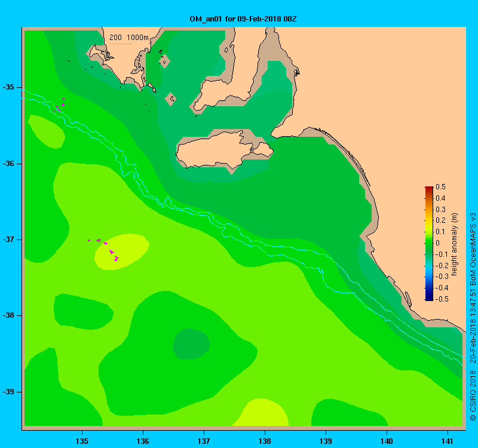Click the 'height anomaly (m)' colorbar label
478x448 pixels.
pos(454,244)
